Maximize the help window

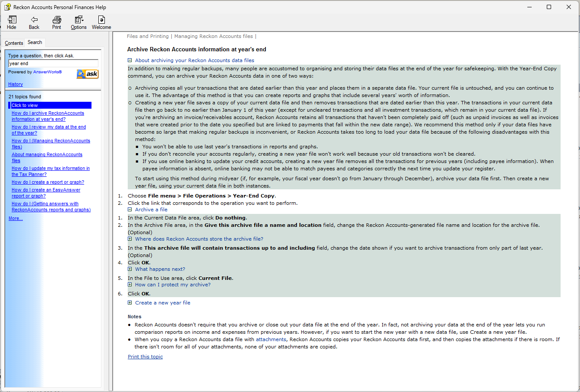tap(549, 7)
